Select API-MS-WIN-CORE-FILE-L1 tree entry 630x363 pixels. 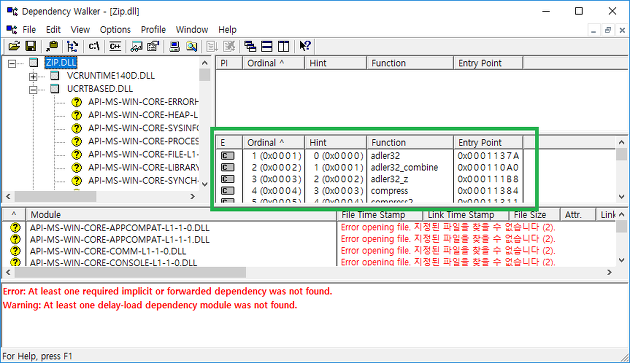[143, 154]
